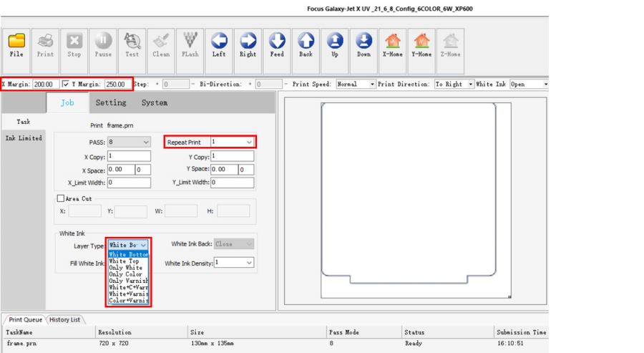Select White Top layer type option
The image size is (644, 353).
(128, 261)
